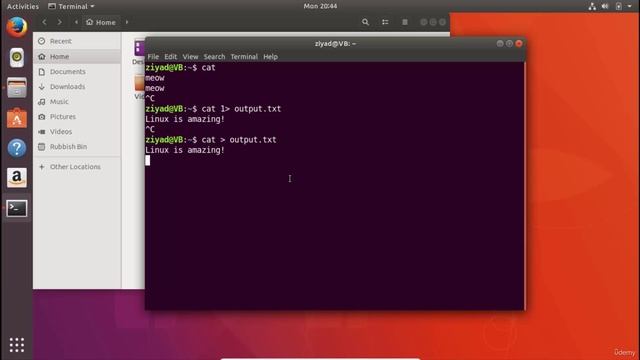Open the network status icon in top bar
Screen dimensions: 640x360
pyautogui.click(x=592, y=6)
